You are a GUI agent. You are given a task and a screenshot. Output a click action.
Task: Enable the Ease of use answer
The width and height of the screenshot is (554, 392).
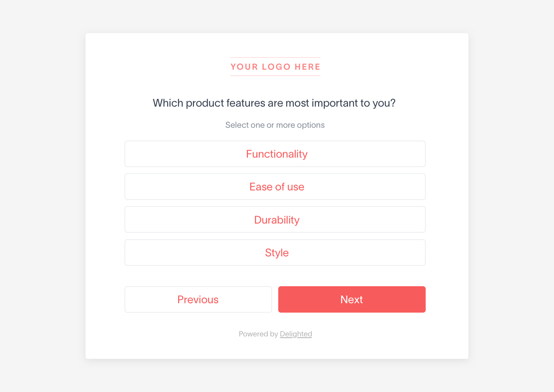(x=275, y=187)
